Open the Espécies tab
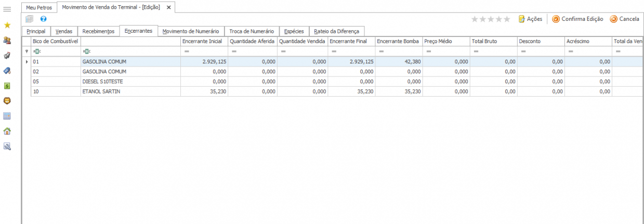The width and height of the screenshot is (644, 224). (294, 31)
